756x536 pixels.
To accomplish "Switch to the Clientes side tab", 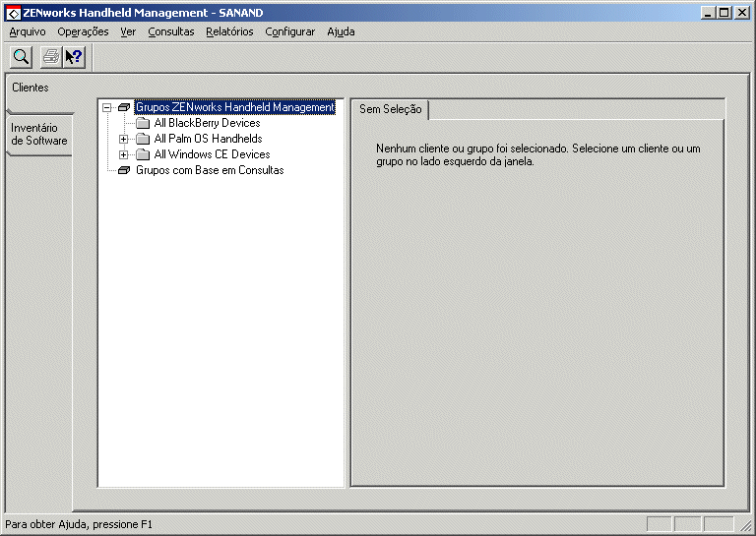I will tap(31, 88).
